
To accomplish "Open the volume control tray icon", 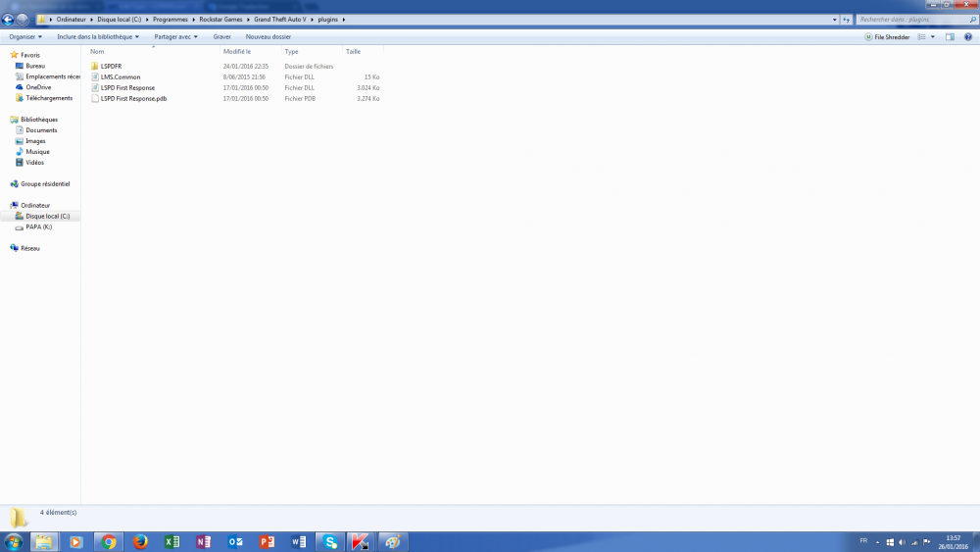I will point(902,542).
